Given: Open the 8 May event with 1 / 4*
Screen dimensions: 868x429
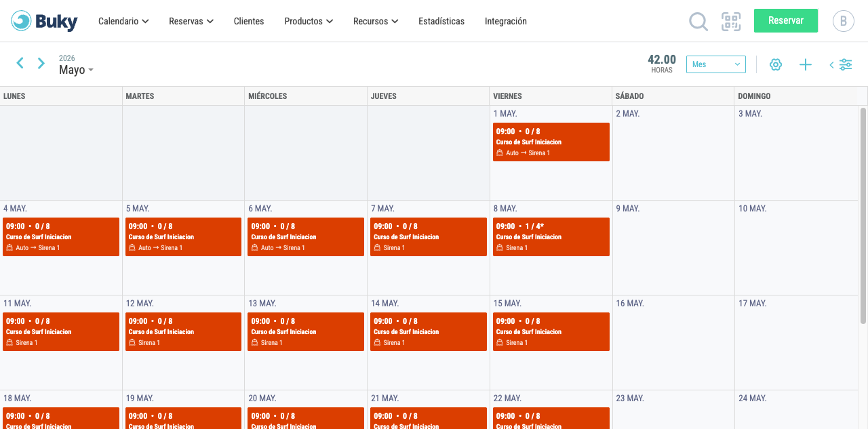Looking at the screenshot, I should pos(551,237).
